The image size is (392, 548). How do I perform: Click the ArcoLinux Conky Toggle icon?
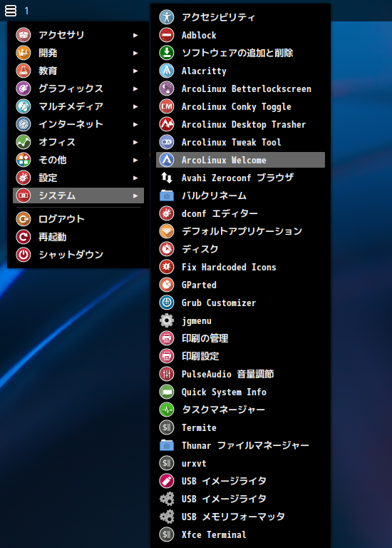click(167, 106)
